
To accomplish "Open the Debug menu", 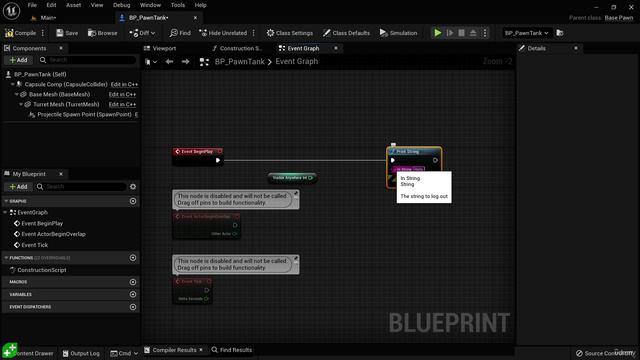I will click(x=121, y=5).
